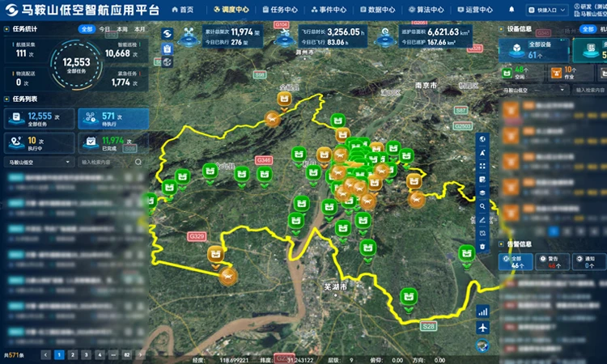Click the platform logo beside 马鞍山低空智航应用平台
Image resolution: width=607 pixels, height=364 pixels.
coord(11,10)
